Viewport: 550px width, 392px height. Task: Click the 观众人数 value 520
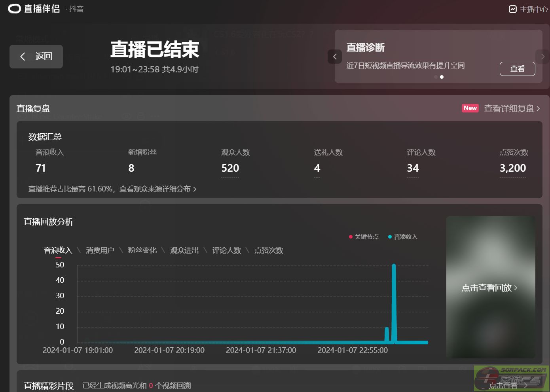point(230,168)
